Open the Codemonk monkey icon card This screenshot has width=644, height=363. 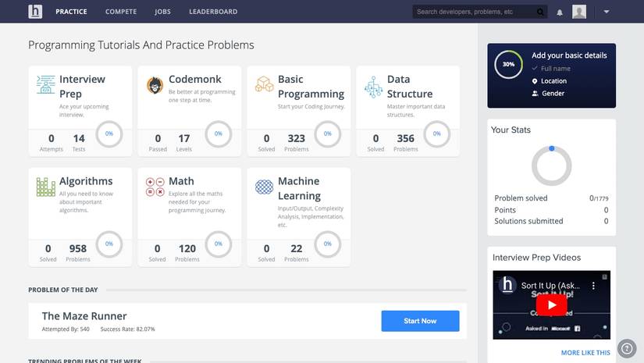point(155,85)
